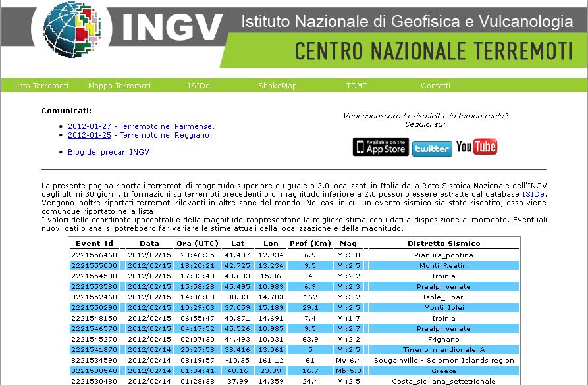The width and height of the screenshot is (588, 385).
Task: Click the Ml:1.7 magnitude value
Action: (348, 318)
